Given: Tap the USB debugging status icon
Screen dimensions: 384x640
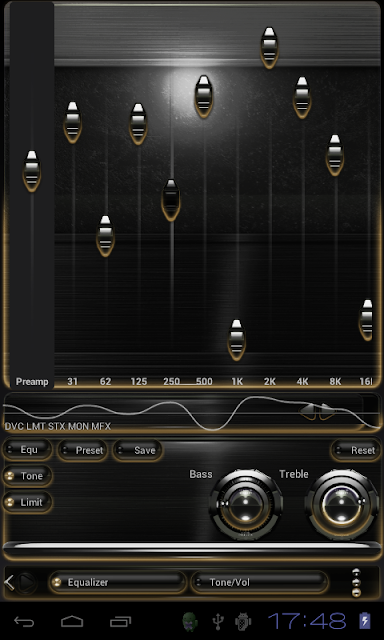Looking at the screenshot, I should [218, 622].
